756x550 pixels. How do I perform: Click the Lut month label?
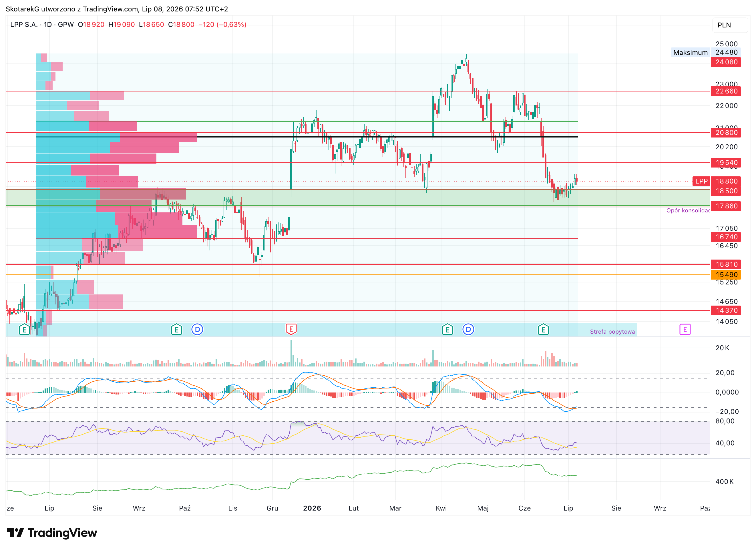point(354,508)
